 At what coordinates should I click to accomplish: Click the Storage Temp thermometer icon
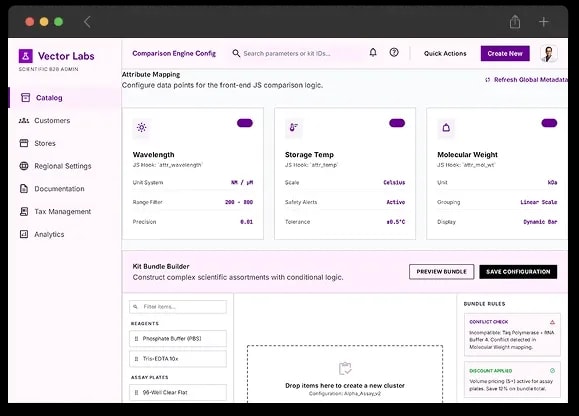tap(294, 128)
